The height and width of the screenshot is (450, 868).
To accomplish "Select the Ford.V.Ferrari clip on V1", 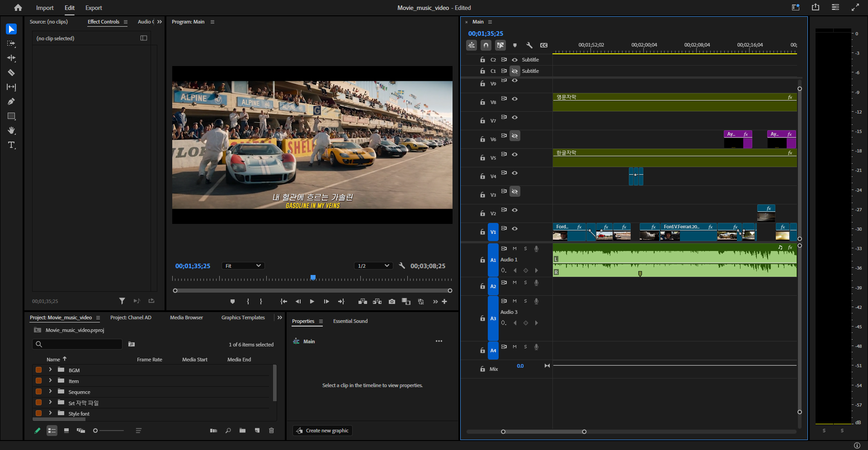I will 688,232.
